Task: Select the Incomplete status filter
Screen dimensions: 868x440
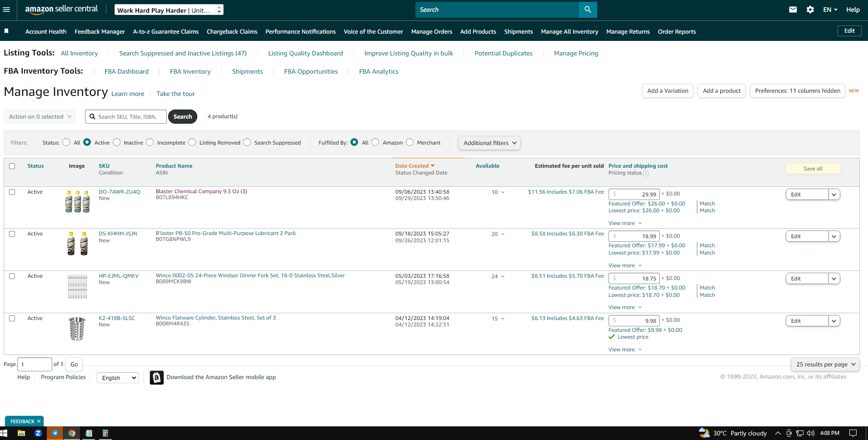Action: pyautogui.click(x=150, y=142)
